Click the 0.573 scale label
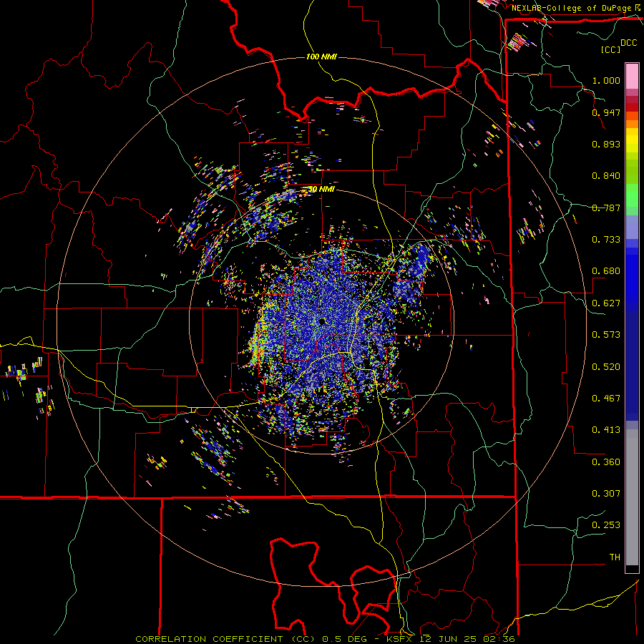644x644 pixels. point(606,335)
